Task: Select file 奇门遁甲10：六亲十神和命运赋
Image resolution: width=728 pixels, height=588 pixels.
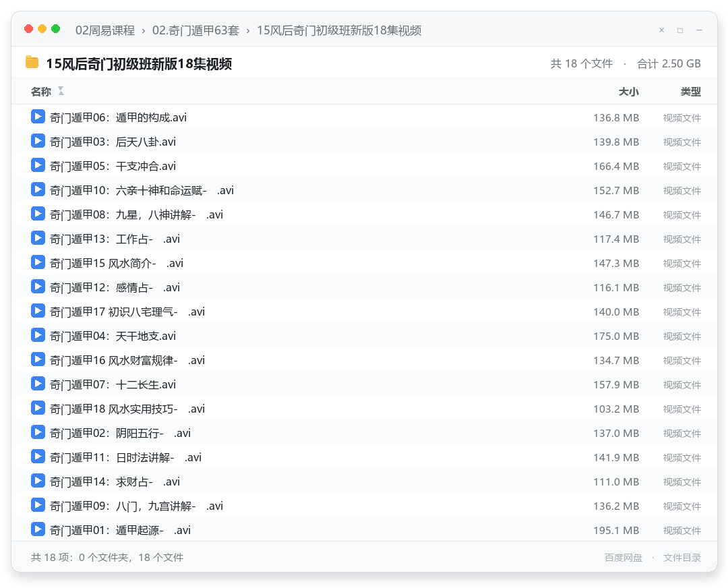Action: tap(364, 190)
